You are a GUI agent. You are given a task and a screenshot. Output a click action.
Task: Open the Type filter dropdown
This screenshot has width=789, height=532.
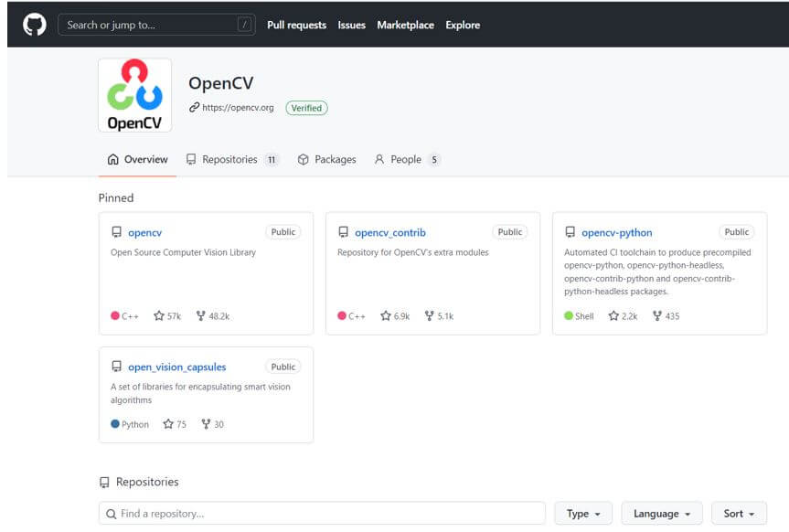582,513
